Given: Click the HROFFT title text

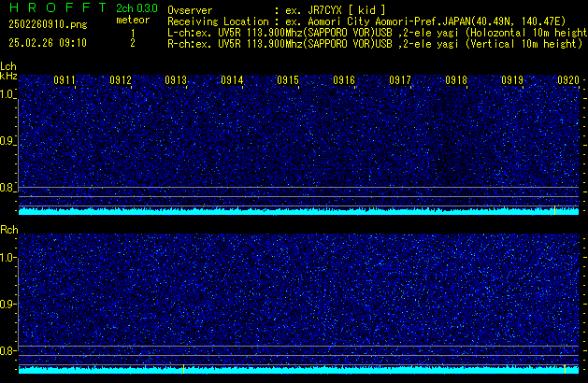Looking at the screenshot, I should coord(58,7).
